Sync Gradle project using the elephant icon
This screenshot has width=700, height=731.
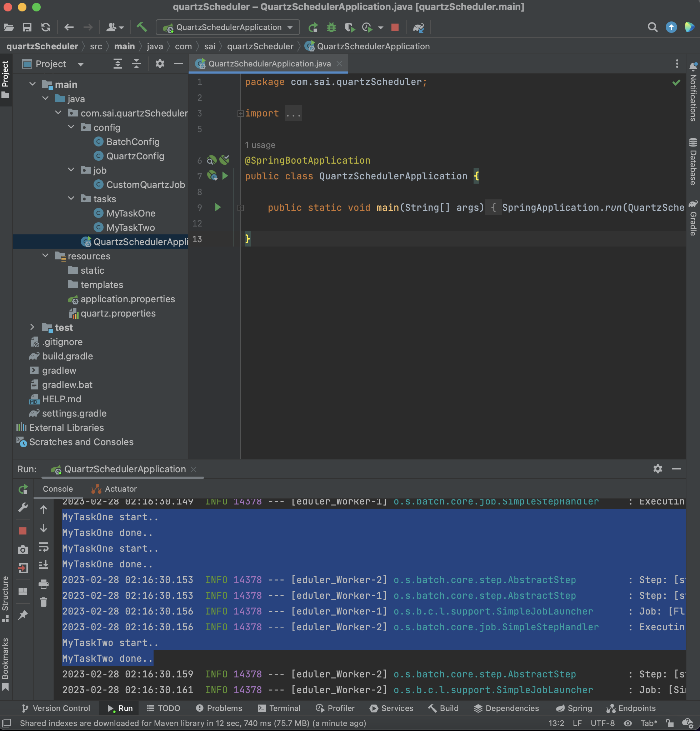point(419,28)
